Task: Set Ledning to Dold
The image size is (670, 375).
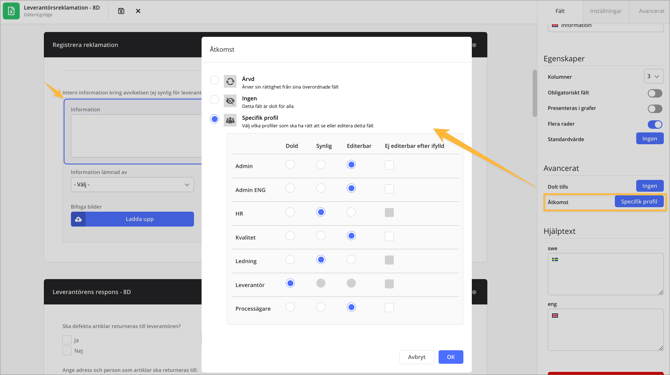Action: click(290, 259)
